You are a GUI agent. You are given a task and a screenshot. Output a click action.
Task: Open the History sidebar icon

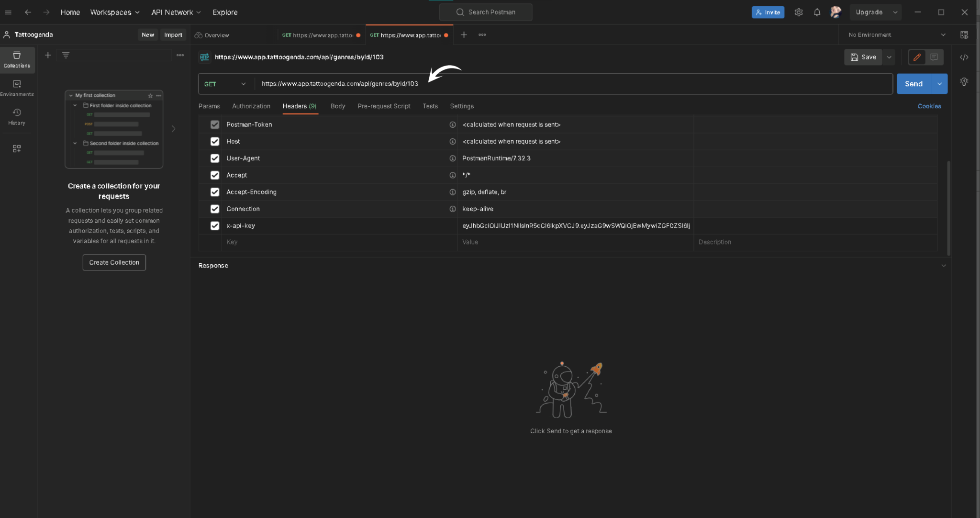(x=17, y=117)
